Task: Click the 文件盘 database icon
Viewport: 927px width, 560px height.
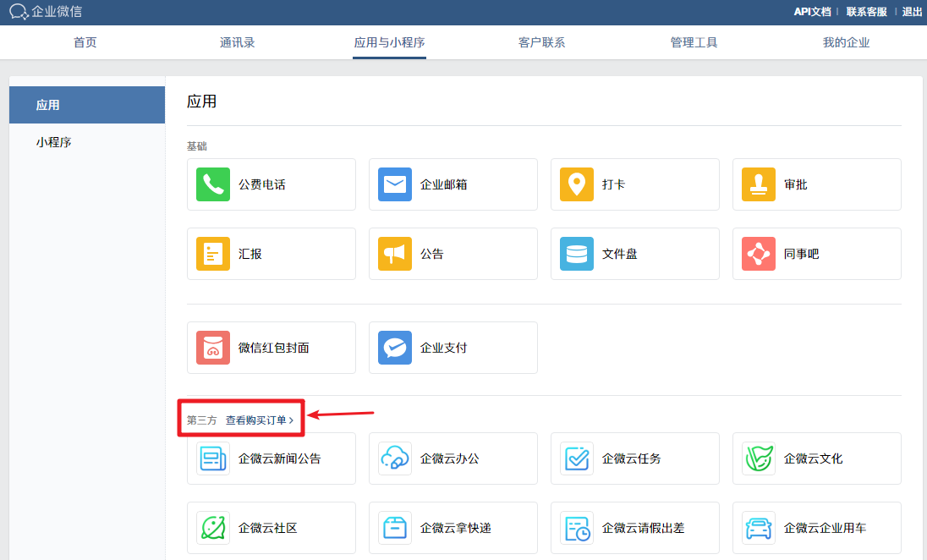Action: tap(577, 254)
